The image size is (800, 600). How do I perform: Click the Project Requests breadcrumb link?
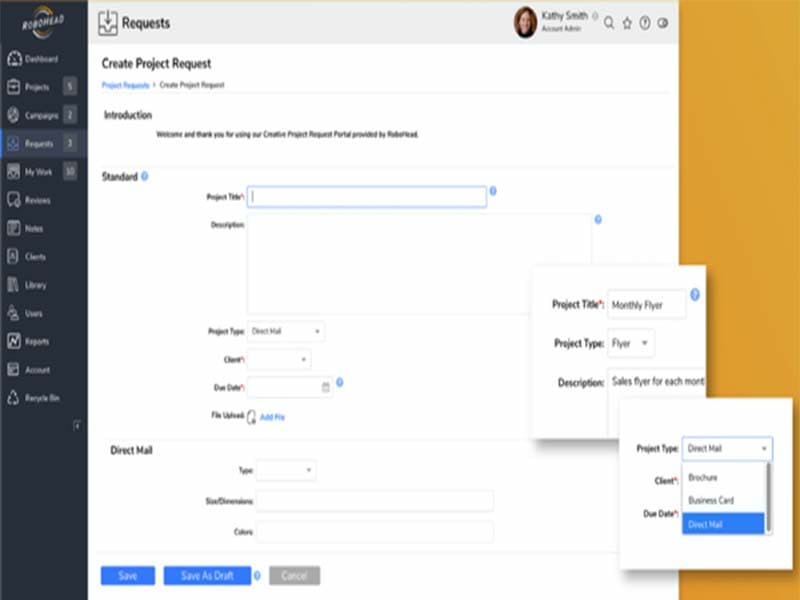click(126, 85)
